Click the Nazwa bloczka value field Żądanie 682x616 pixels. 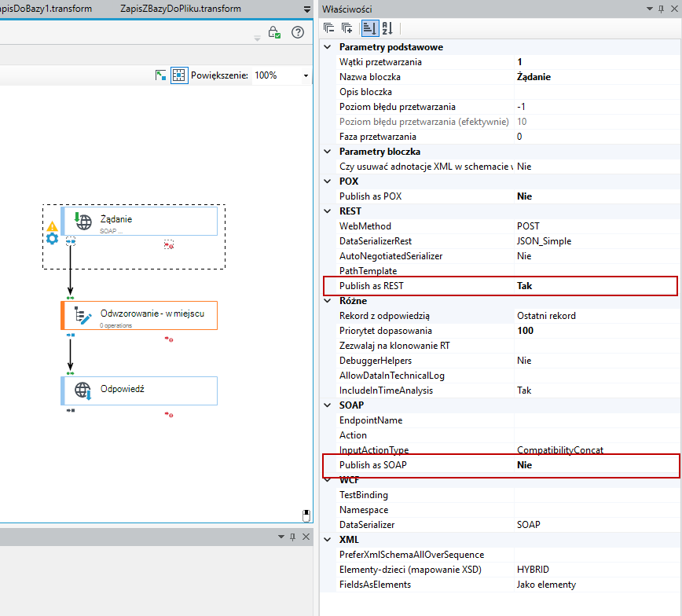coord(596,77)
